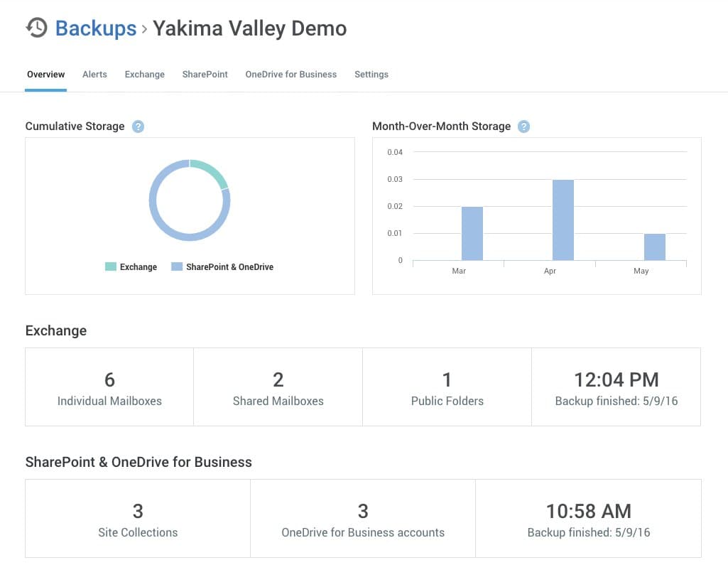Click the Month-Over-Month Storage heading
Viewport: 728px width, 582px height.
442,126
